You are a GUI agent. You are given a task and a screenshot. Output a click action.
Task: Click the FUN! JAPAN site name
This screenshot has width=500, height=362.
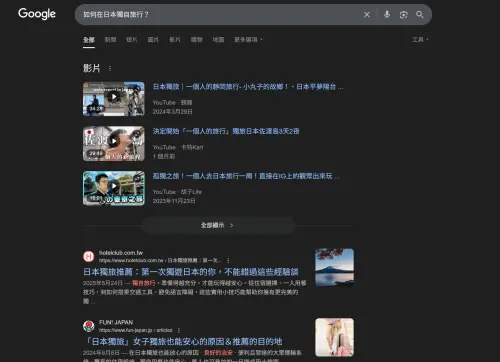116,322
